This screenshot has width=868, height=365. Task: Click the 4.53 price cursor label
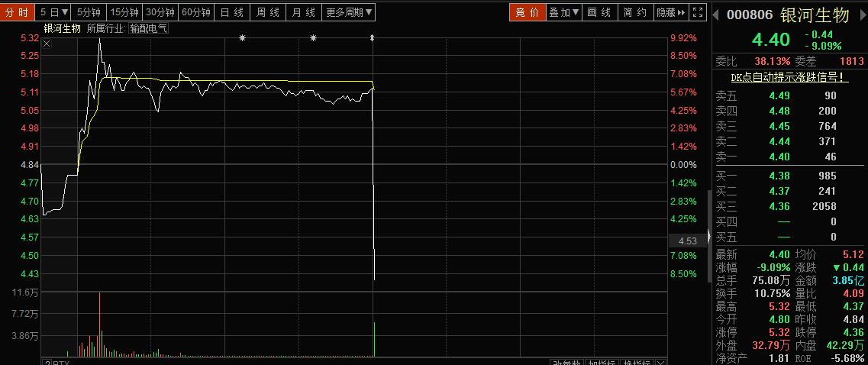[687, 241]
